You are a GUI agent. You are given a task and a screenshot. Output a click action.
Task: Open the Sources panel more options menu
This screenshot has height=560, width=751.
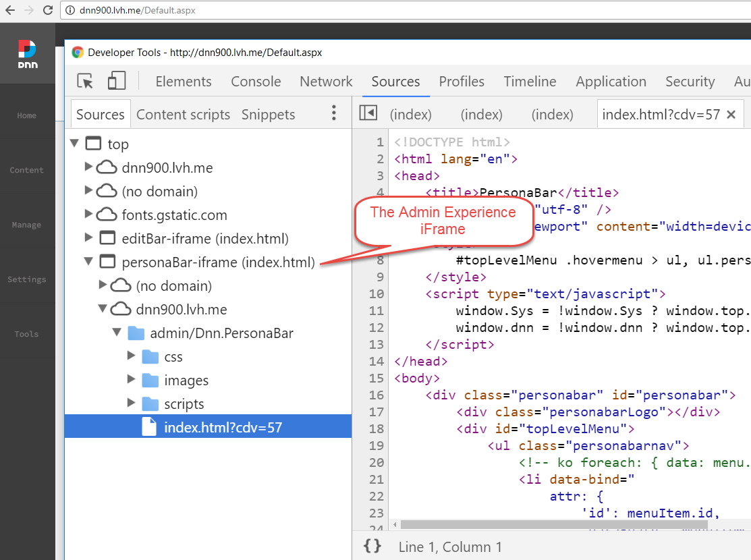coord(334,113)
